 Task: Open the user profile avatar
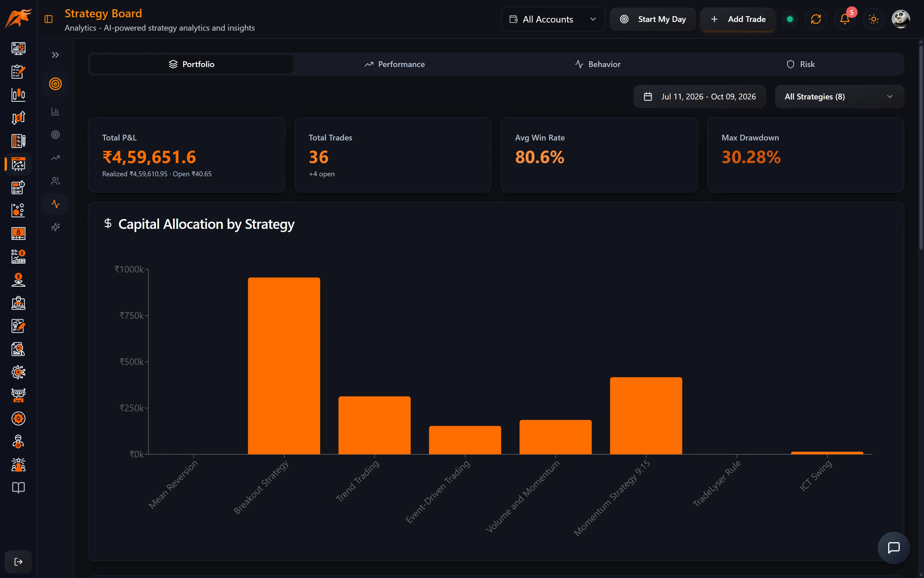[x=901, y=19]
